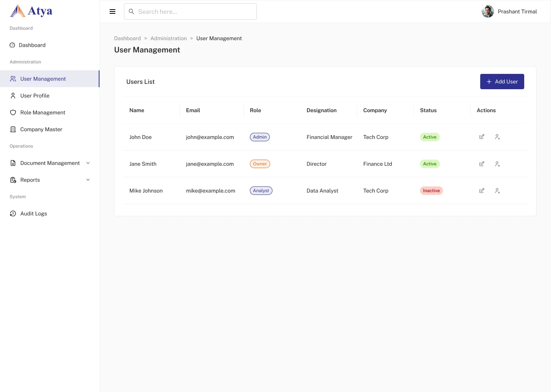Click the User Management people icon
The height and width of the screenshot is (392, 551).
pos(13,79)
